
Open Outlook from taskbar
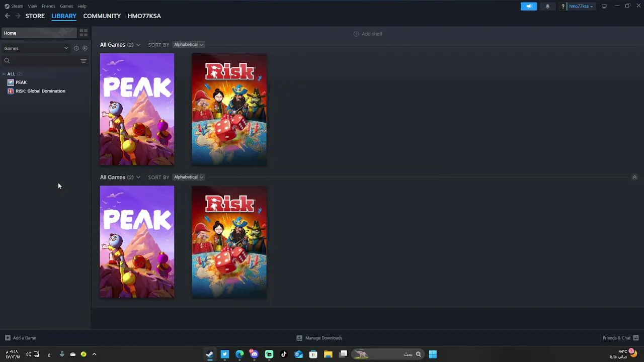298,354
